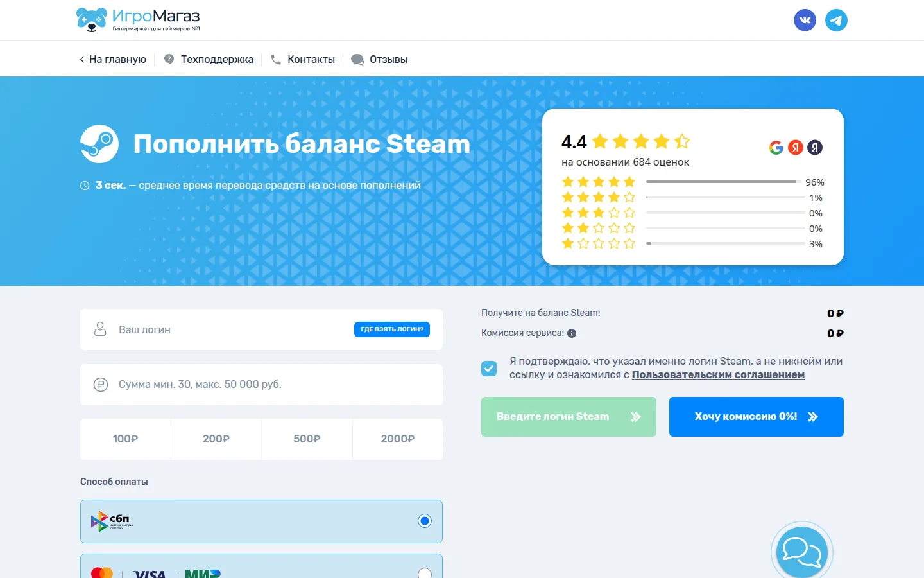Choose the 2000₽ preset amount
The width and height of the screenshot is (924, 578).
[398, 439]
